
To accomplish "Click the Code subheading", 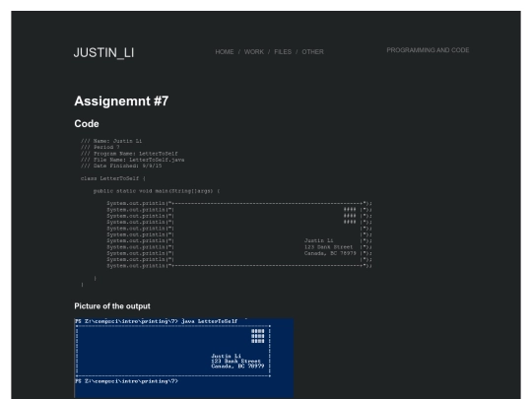I will 87,124.
